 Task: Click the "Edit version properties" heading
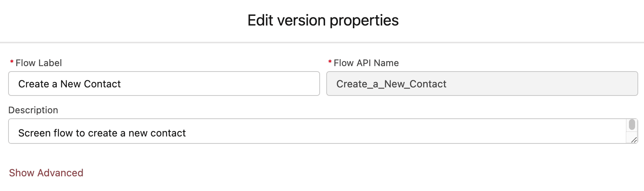323,20
